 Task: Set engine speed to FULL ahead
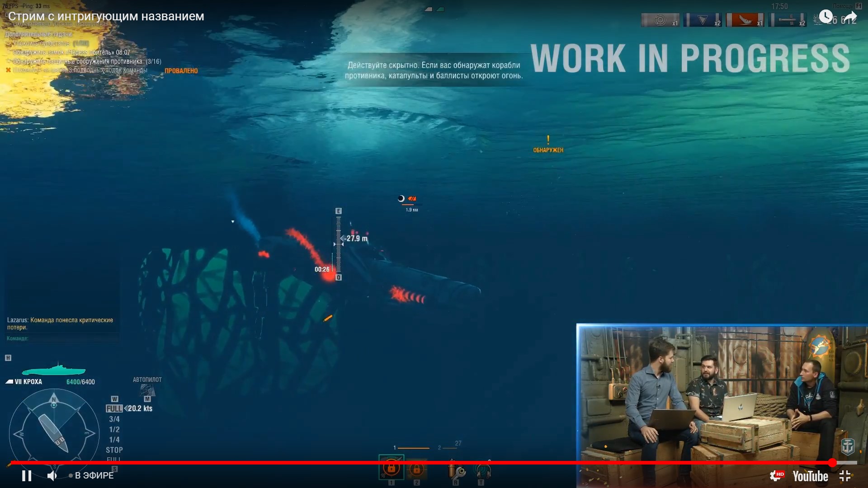tap(114, 408)
